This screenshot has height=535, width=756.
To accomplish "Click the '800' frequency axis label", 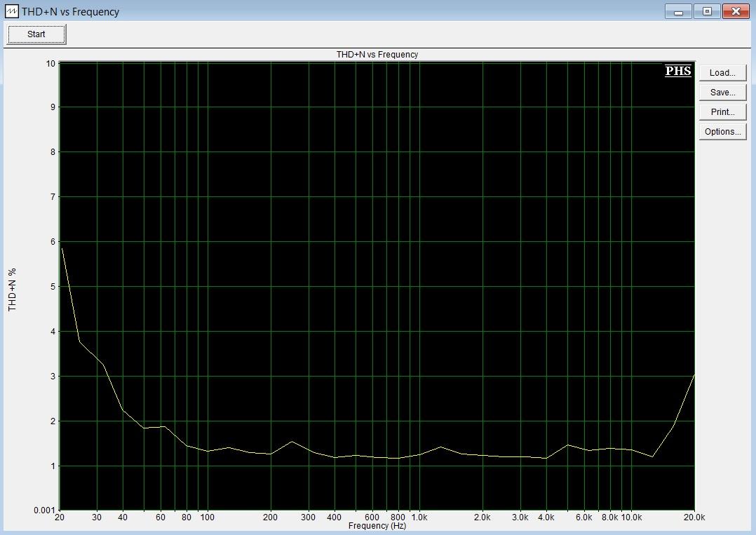I will (398, 517).
